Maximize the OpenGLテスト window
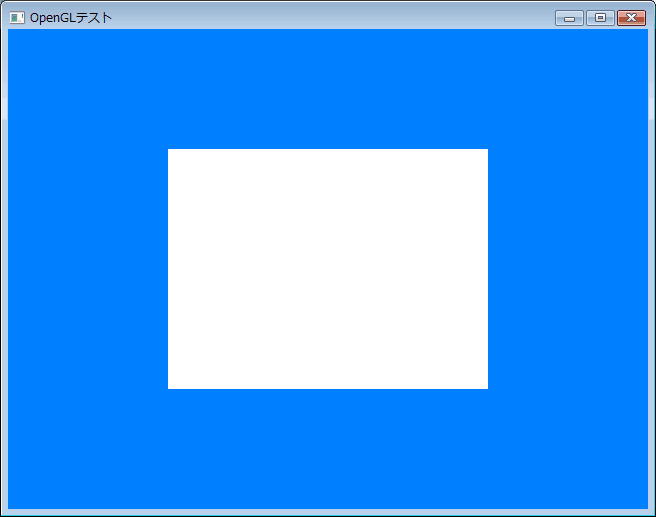 [600, 18]
